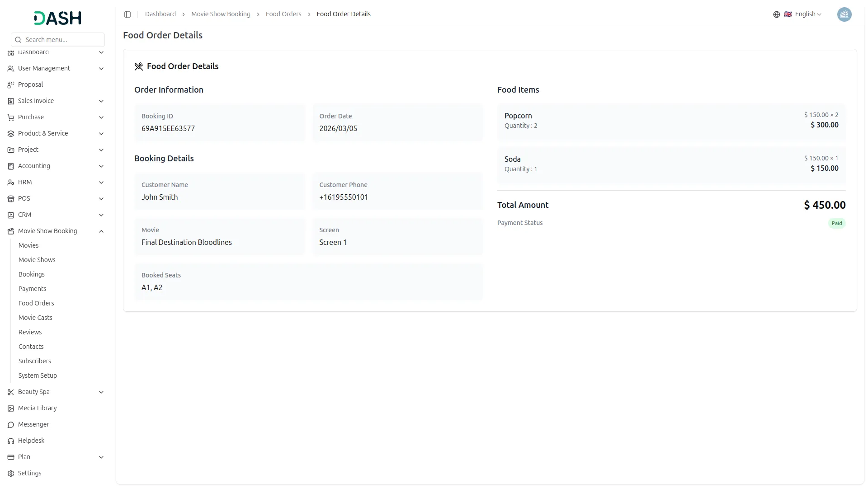Open the Bookings menu item
This screenshot has width=868, height=488.
pos(32,274)
